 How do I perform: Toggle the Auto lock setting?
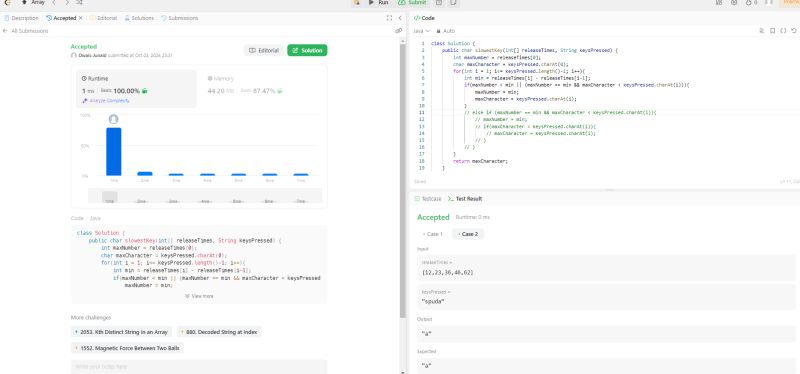point(445,31)
